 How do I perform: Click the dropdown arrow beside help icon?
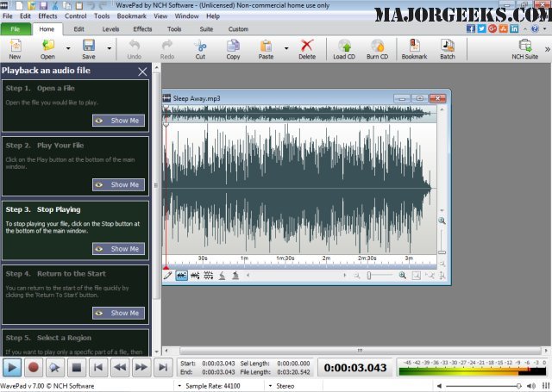tap(545, 28)
